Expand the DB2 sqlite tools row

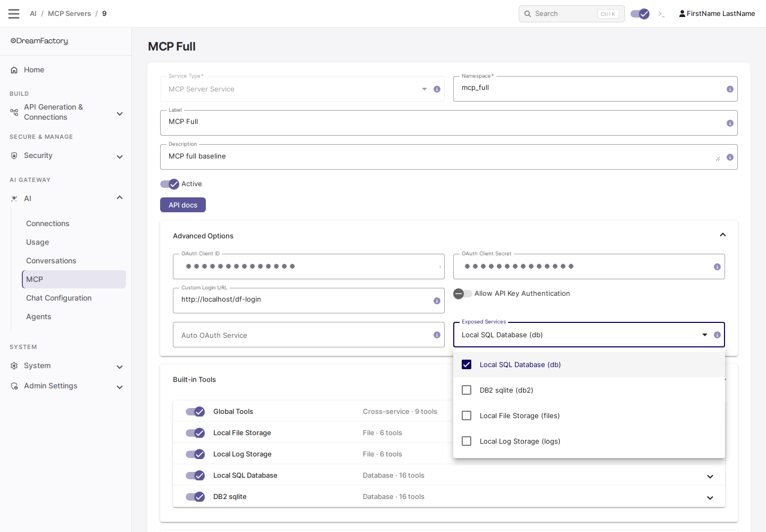[x=710, y=498]
